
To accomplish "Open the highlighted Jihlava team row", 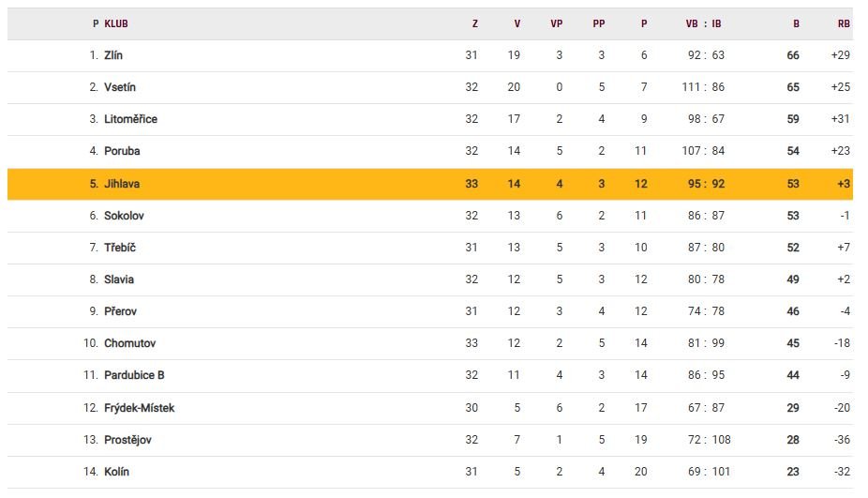I will click(x=122, y=184).
